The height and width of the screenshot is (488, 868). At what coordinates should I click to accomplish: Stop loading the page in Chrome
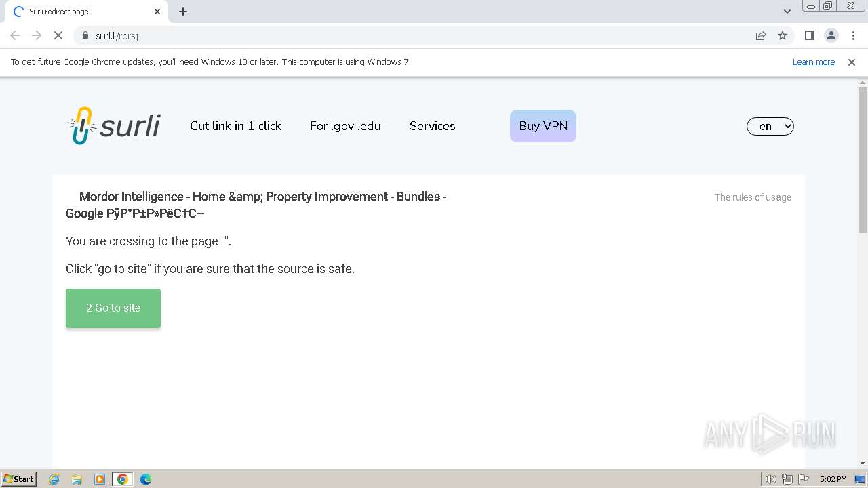[58, 35]
